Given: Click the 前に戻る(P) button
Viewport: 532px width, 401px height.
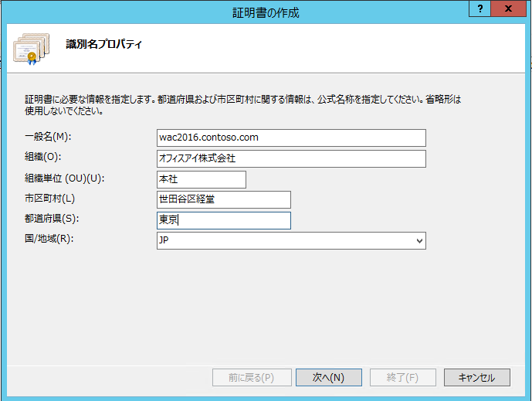Looking at the screenshot, I should (x=252, y=377).
